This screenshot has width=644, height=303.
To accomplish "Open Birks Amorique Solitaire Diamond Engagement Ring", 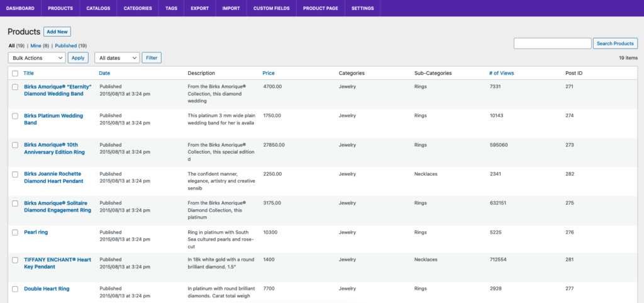I will coord(57,207).
